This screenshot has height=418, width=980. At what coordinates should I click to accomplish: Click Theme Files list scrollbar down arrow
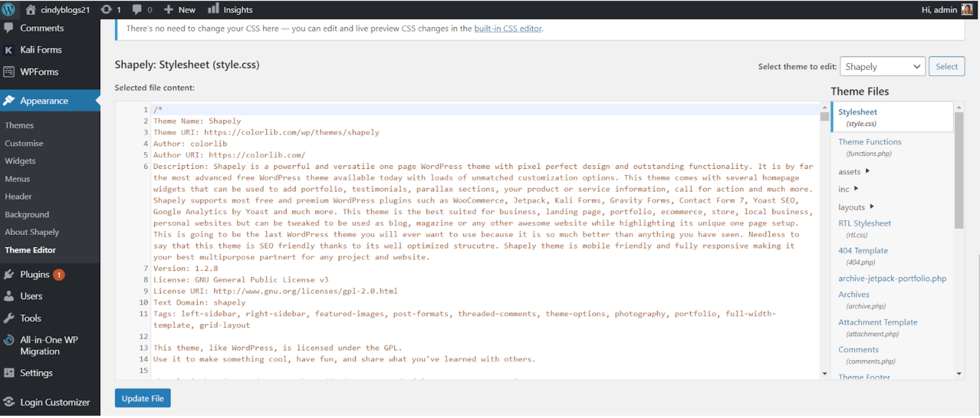click(959, 374)
